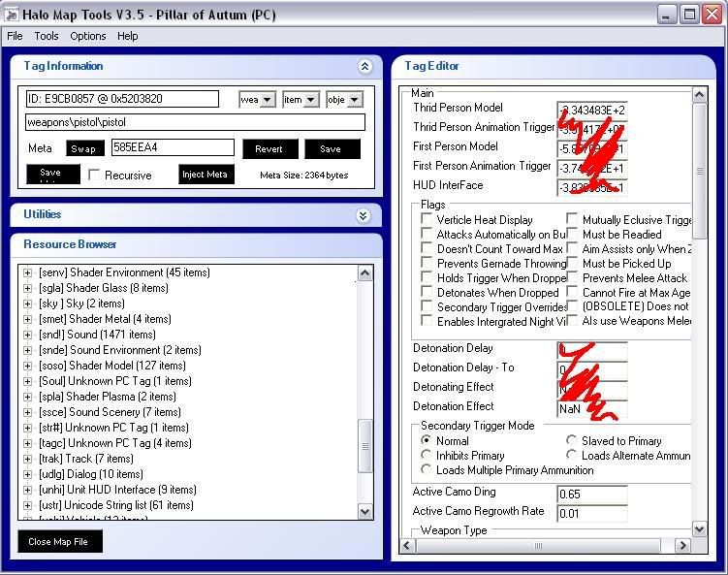Click the Tag Editor vertical scrollbar thumb
The height and width of the screenshot is (575, 728).
pyautogui.click(x=699, y=171)
